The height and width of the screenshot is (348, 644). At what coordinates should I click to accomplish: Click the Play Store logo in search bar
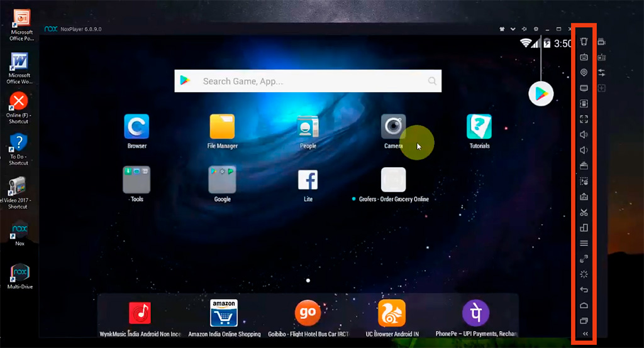point(186,80)
